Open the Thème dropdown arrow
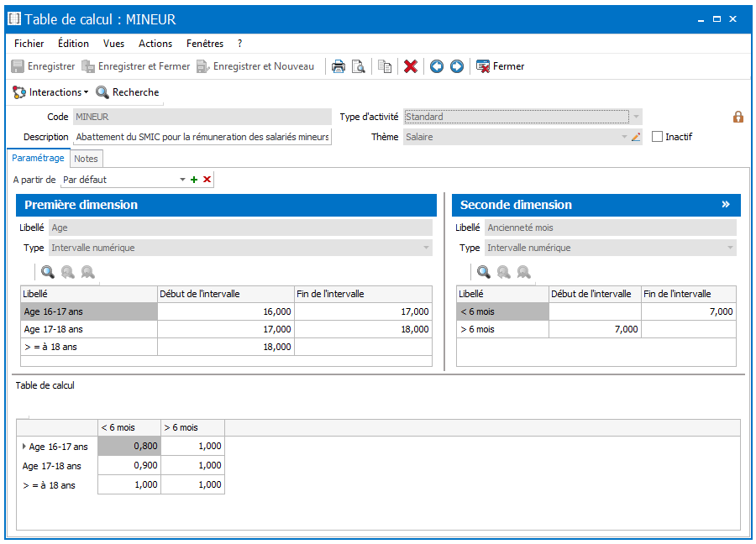Image resolution: width=756 pixels, height=544 pixels. point(624,137)
